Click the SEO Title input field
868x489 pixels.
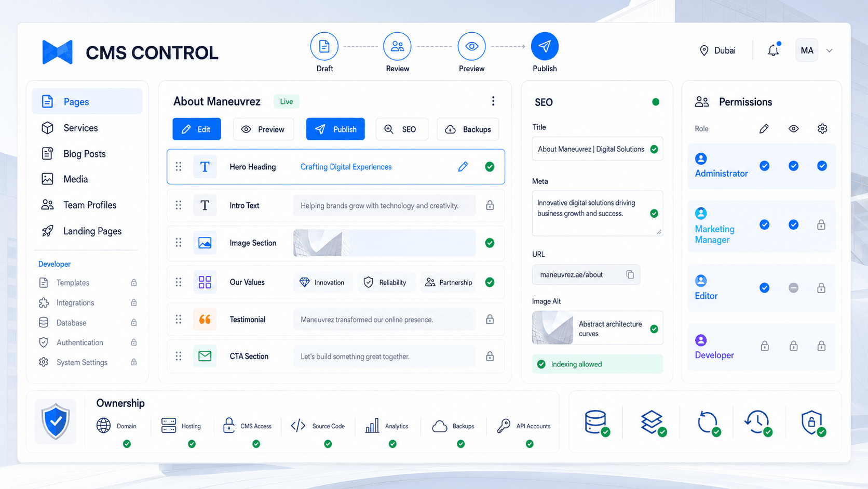pyautogui.click(x=598, y=149)
